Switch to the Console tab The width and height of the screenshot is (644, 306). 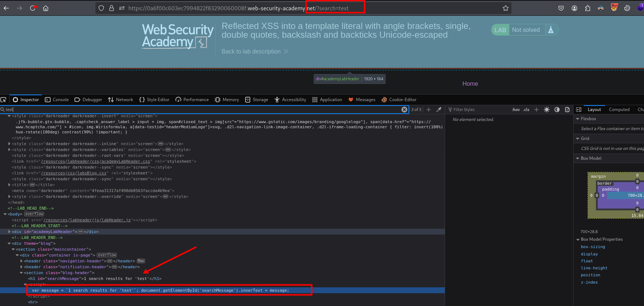click(x=57, y=100)
